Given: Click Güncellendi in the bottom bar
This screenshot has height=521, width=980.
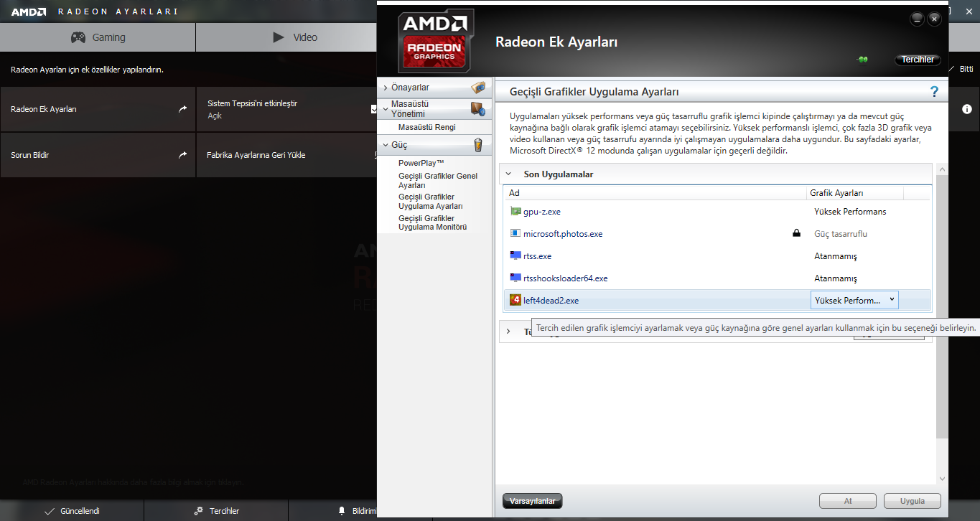Looking at the screenshot, I should point(72,511).
